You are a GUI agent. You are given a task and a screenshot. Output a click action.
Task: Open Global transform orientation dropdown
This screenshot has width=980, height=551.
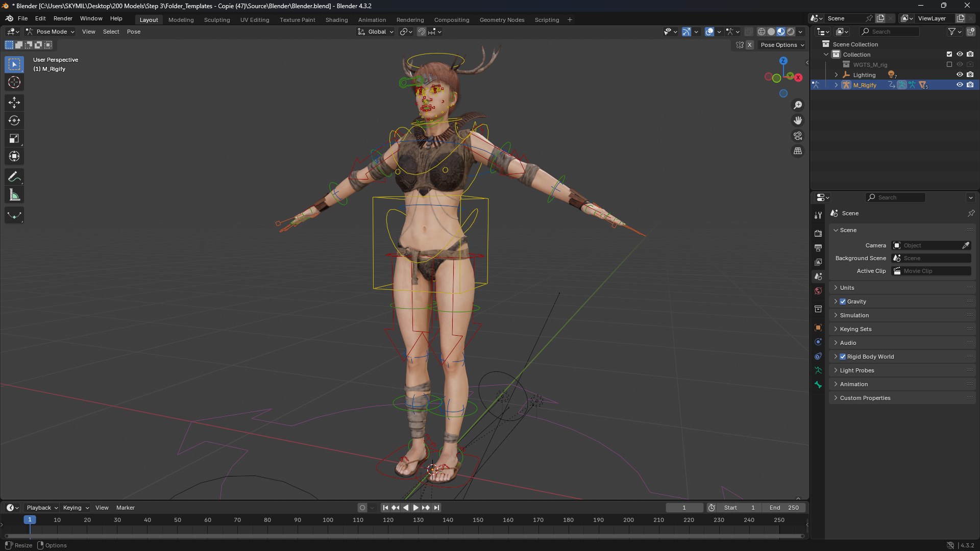click(376, 32)
